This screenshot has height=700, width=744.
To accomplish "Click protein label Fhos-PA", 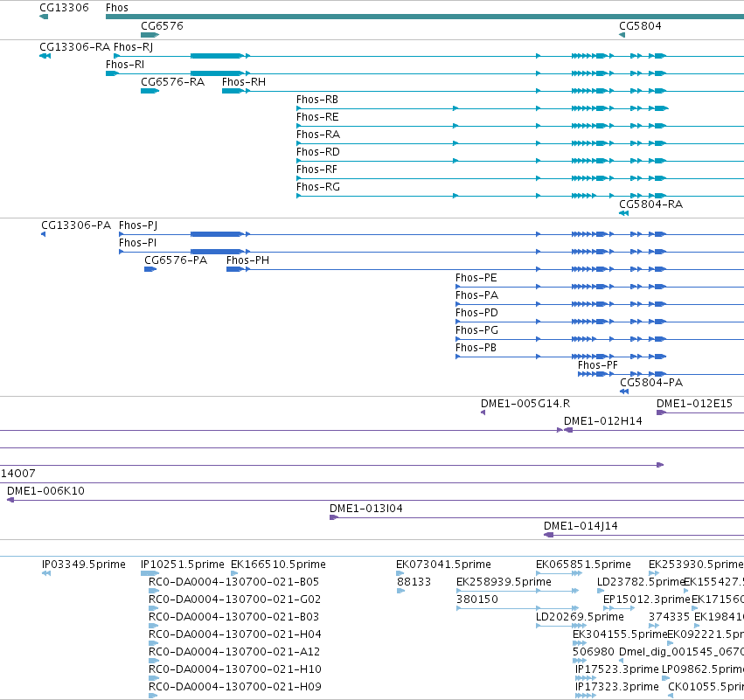I will [x=476, y=295].
